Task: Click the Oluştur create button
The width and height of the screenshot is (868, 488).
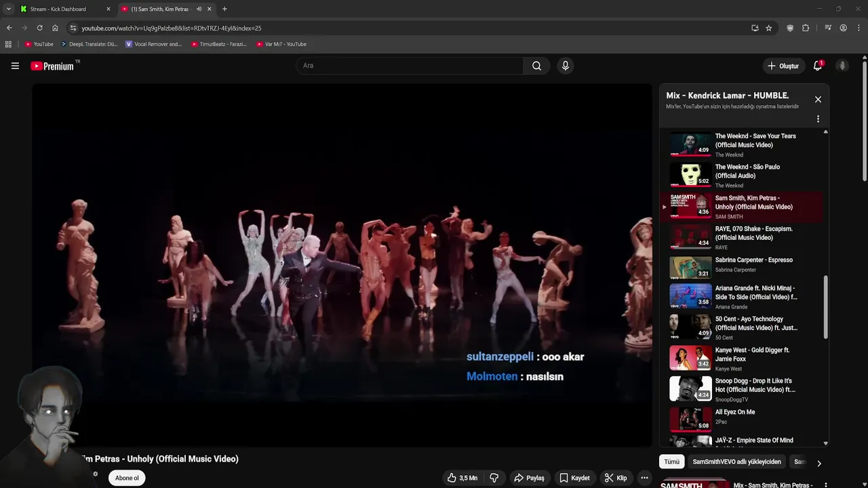Action: click(x=783, y=66)
